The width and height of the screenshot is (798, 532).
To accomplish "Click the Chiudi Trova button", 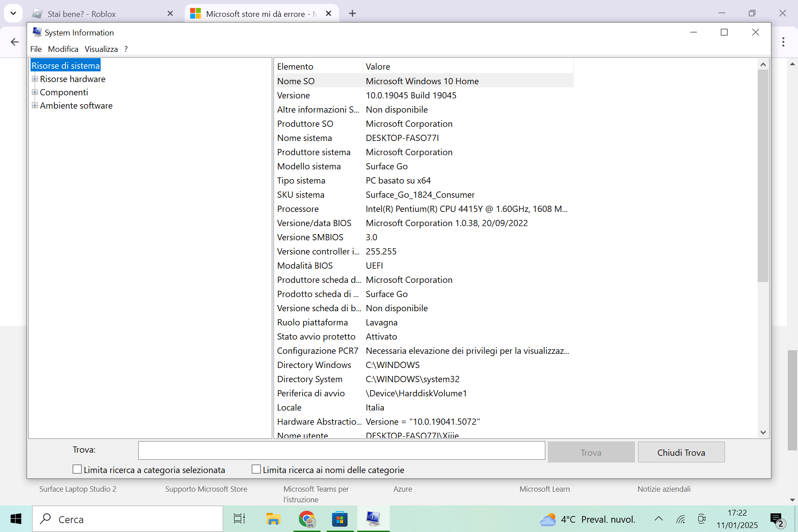I will [x=681, y=452].
